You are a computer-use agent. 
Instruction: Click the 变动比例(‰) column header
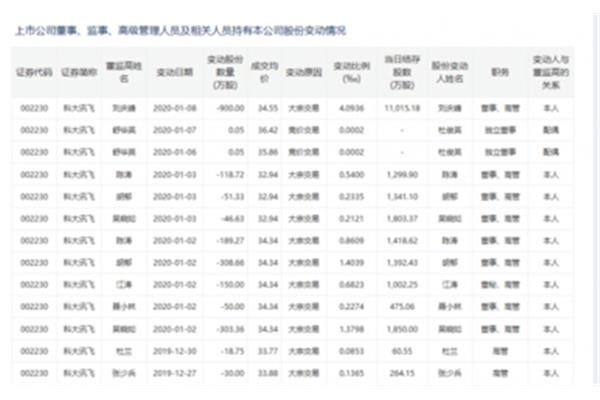(352, 72)
